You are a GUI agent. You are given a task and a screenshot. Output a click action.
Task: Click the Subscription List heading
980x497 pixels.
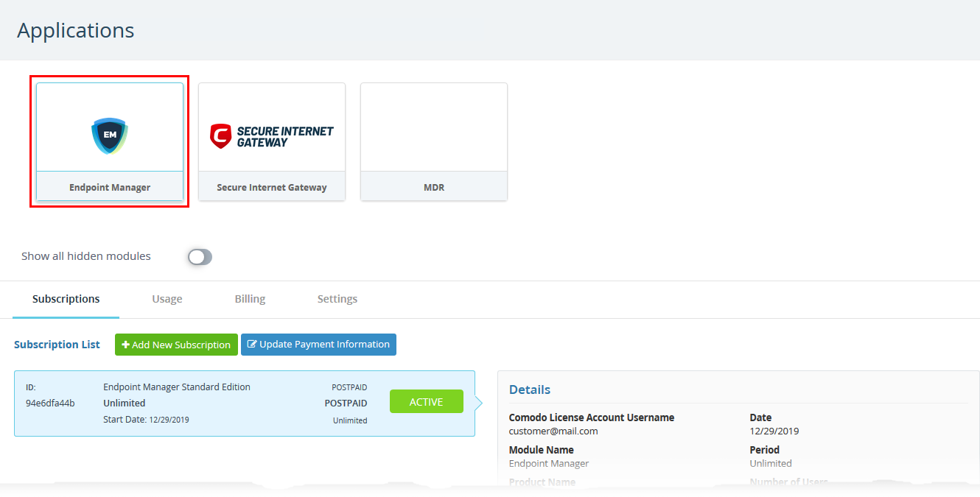point(57,345)
